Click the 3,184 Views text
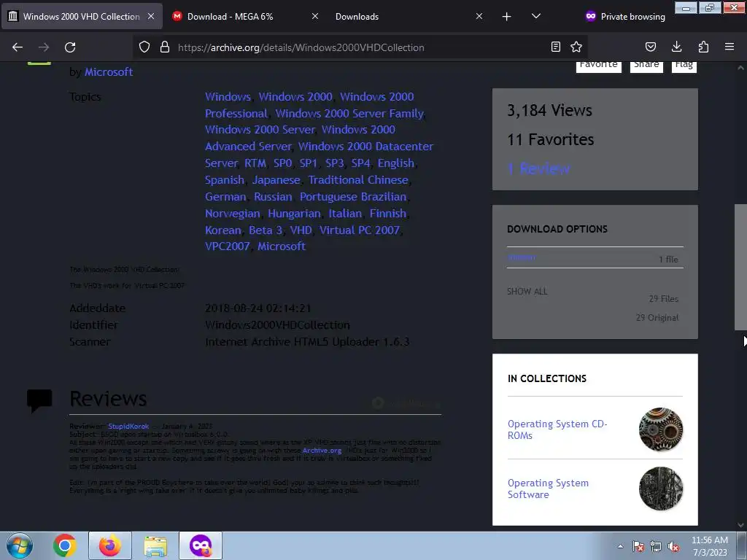The height and width of the screenshot is (560, 747). [x=549, y=111]
